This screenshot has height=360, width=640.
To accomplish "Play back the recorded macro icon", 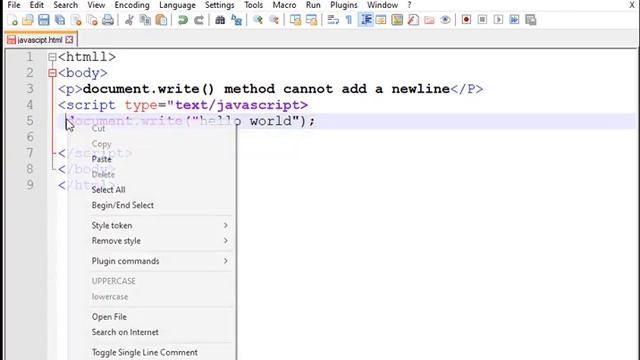I will tap(498, 20).
